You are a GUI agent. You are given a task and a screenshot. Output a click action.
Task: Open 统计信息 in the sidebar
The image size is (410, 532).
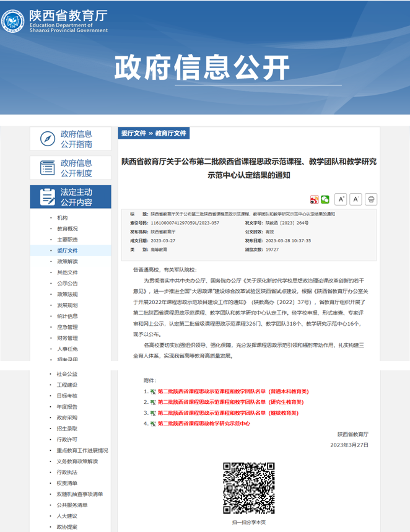tap(68, 316)
